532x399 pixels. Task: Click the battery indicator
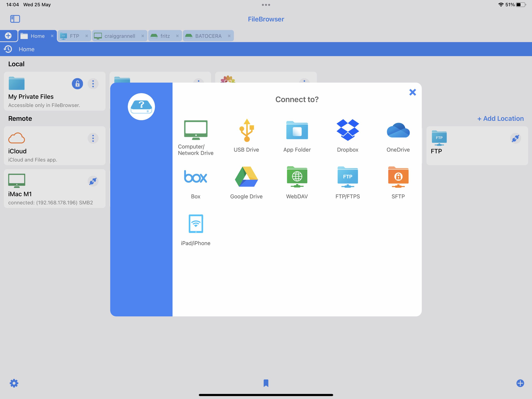click(521, 4)
